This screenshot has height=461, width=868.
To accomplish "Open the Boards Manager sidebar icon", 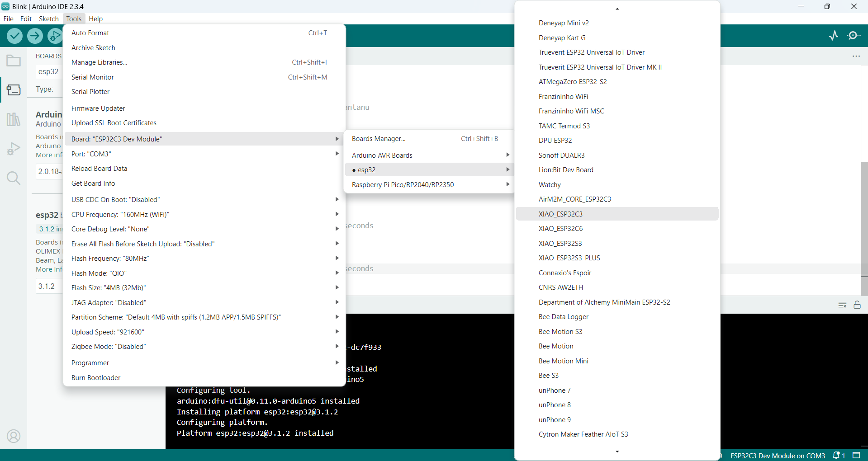I will tap(14, 89).
